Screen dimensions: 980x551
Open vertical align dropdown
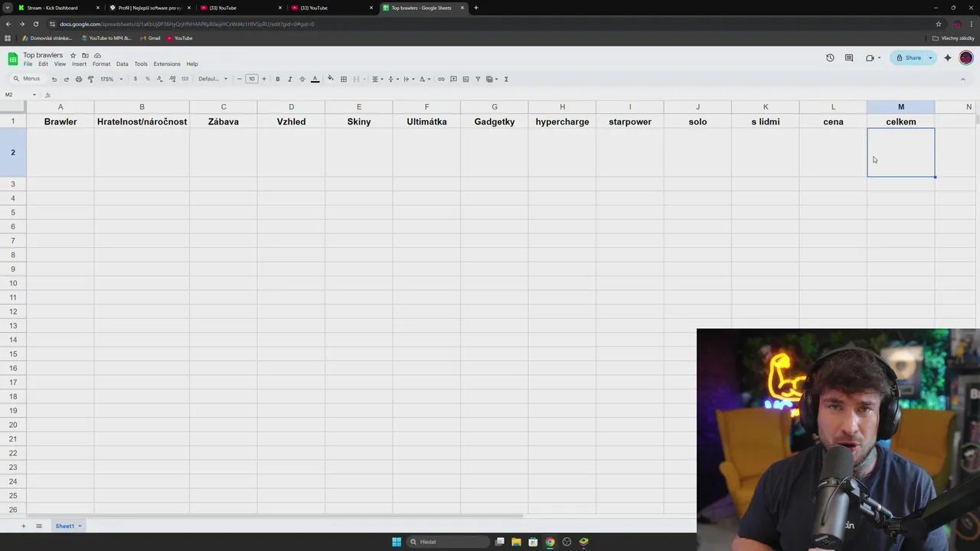tap(392, 79)
